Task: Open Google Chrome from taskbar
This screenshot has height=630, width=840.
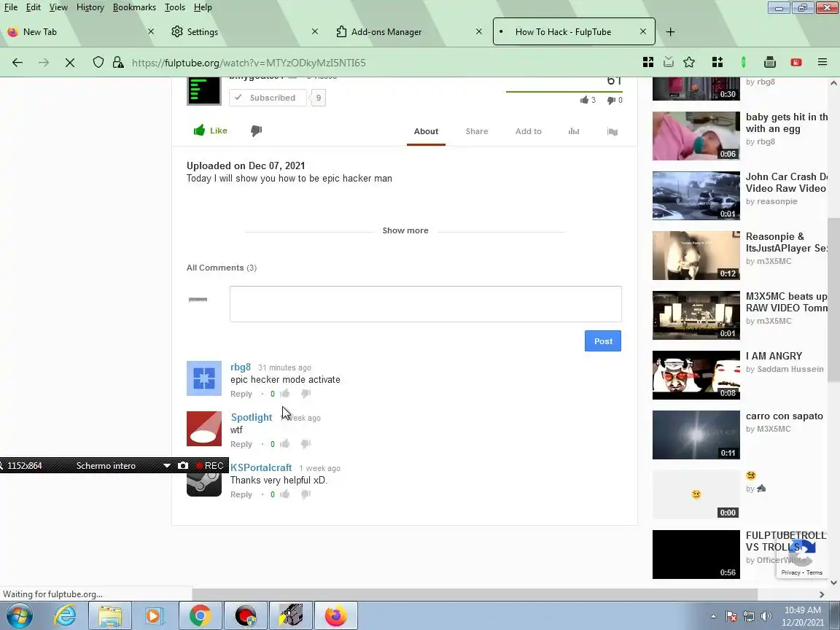Action: (x=200, y=615)
